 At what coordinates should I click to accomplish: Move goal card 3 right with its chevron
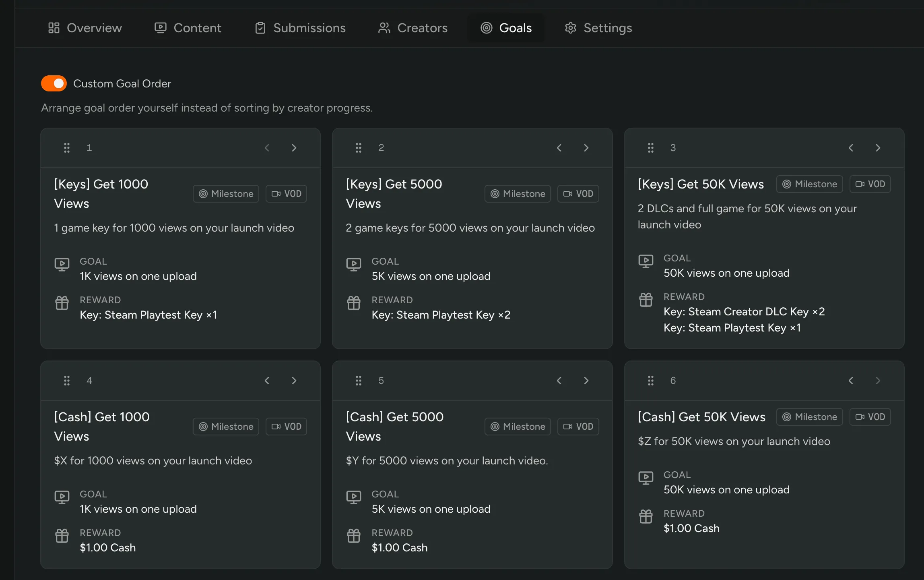[878, 148]
